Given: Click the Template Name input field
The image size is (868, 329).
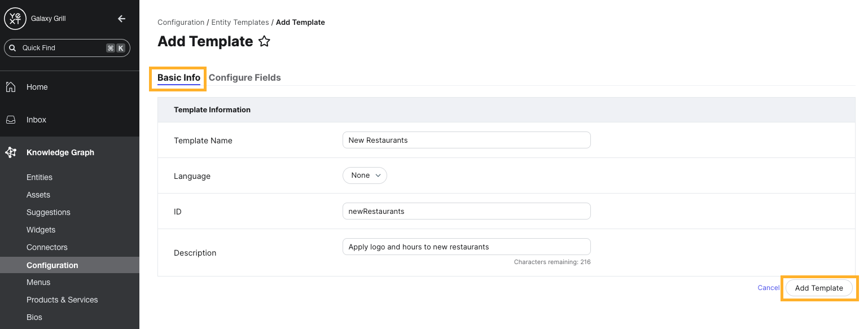Looking at the screenshot, I should click(466, 140).
